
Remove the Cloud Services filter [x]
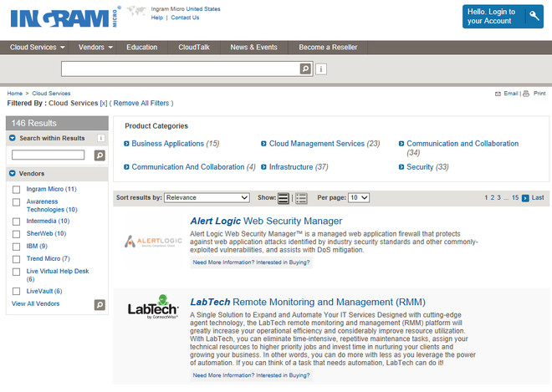pyautogui.click(x=104, y=103)
